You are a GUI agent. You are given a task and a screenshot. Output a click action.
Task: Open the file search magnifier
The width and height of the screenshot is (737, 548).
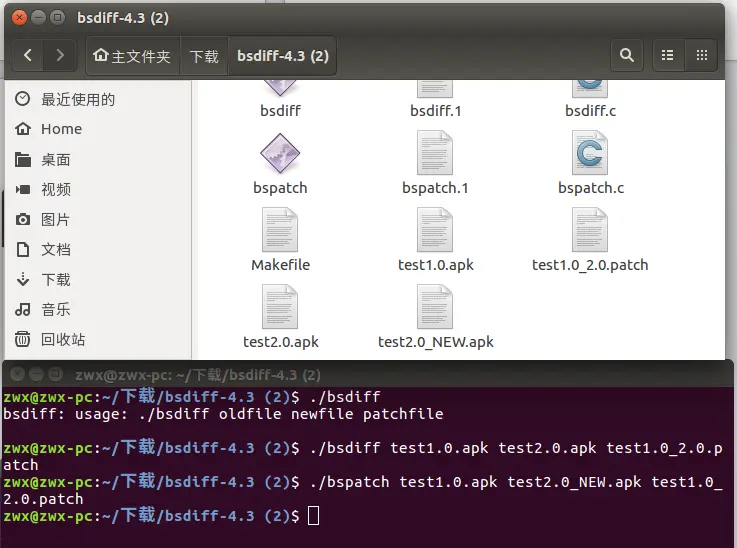point(627,55)
